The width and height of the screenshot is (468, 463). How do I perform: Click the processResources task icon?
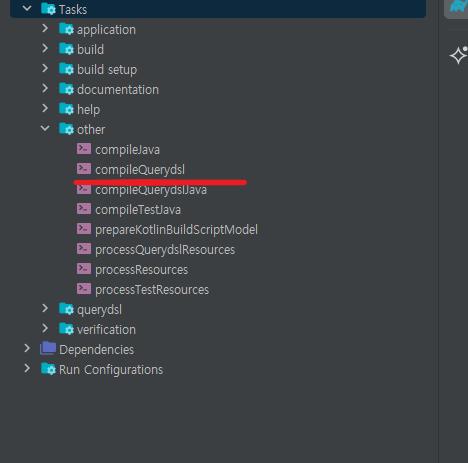[x=84, y=269]
